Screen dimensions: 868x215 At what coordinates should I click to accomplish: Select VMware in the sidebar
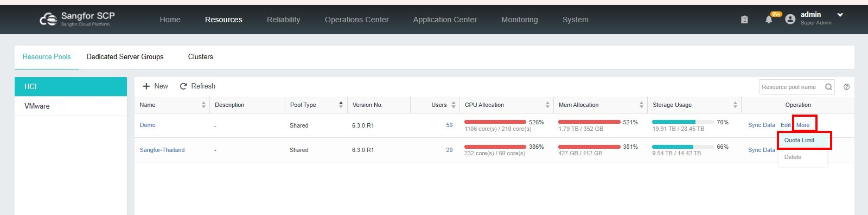(71, 106)
